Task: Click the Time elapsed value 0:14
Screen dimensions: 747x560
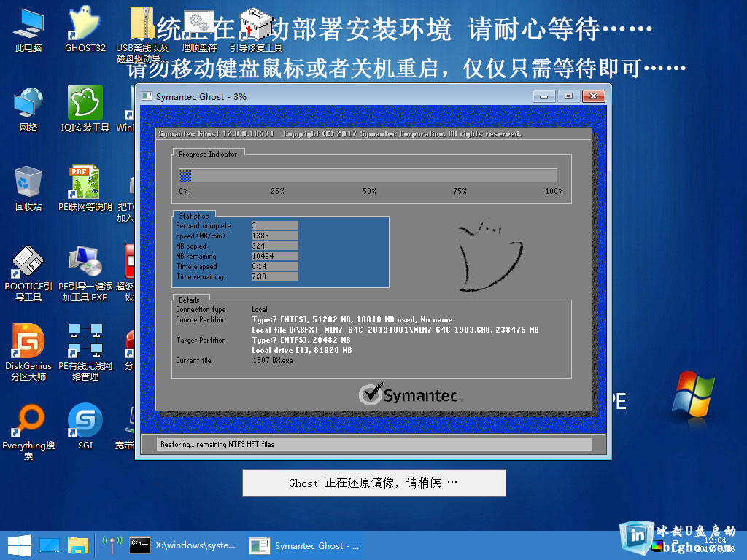Action: pos(275,266)
